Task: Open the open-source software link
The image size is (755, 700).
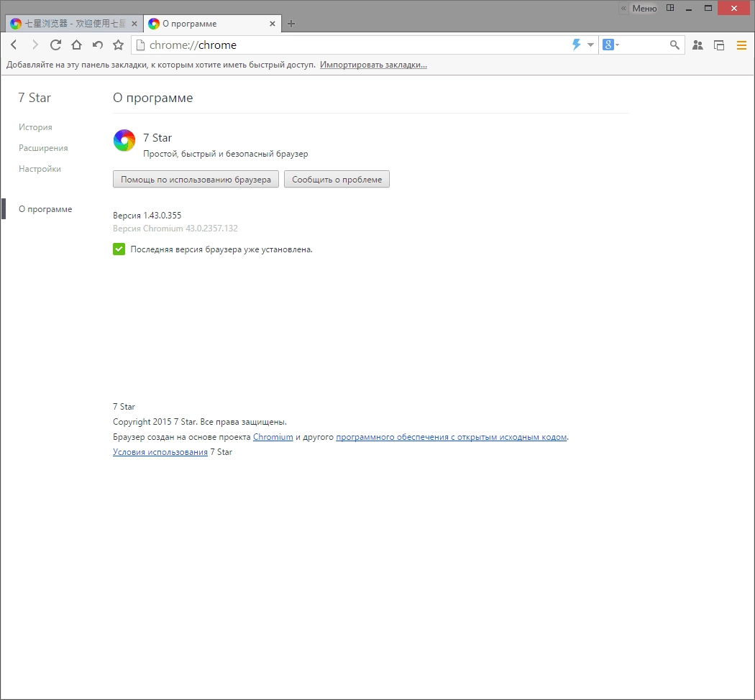Action: (451, 437)
